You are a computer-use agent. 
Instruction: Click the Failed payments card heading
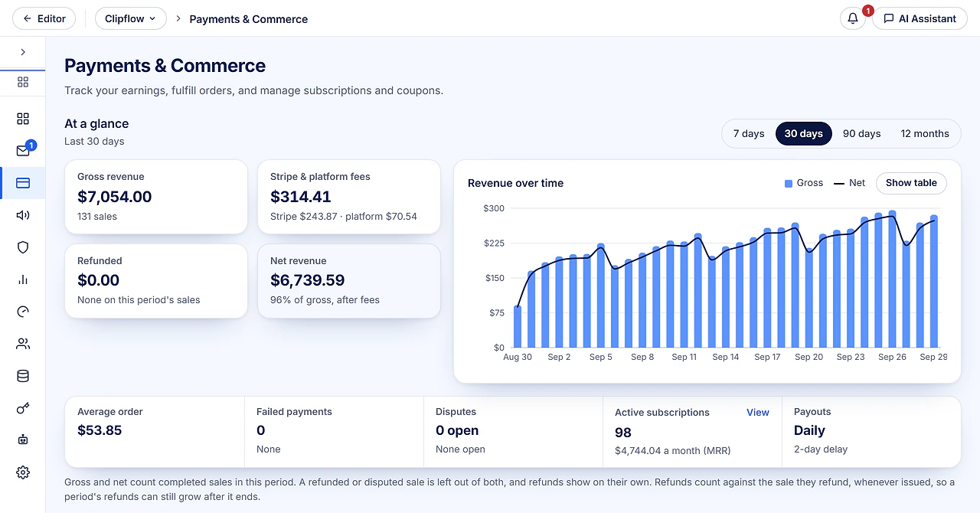294,412
